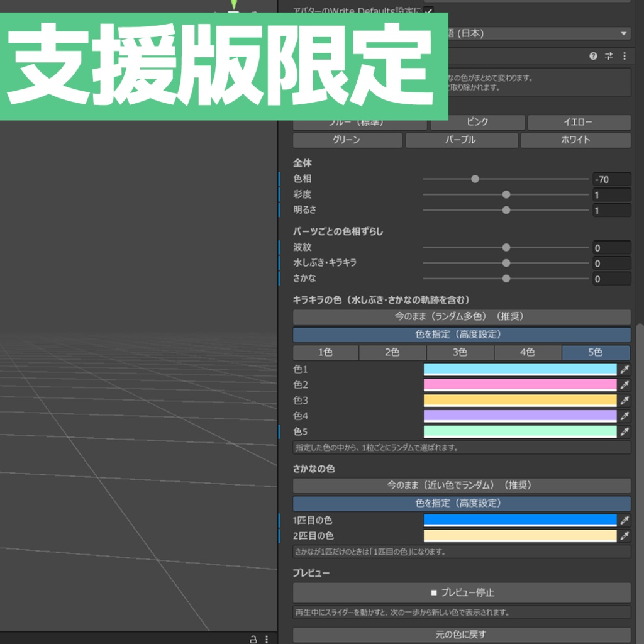
Task: Activate the 2匹目の色 eyedropper
Action: (625, 536)
